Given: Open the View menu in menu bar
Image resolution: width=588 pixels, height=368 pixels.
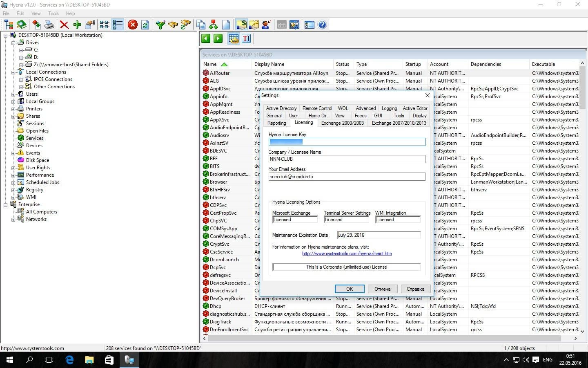Looking at the screenshot, I should click(36, 13).
